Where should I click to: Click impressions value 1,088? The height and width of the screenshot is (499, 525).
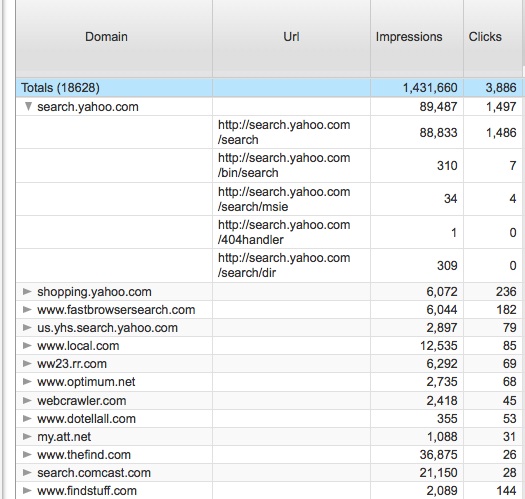(x=442, y=437)
